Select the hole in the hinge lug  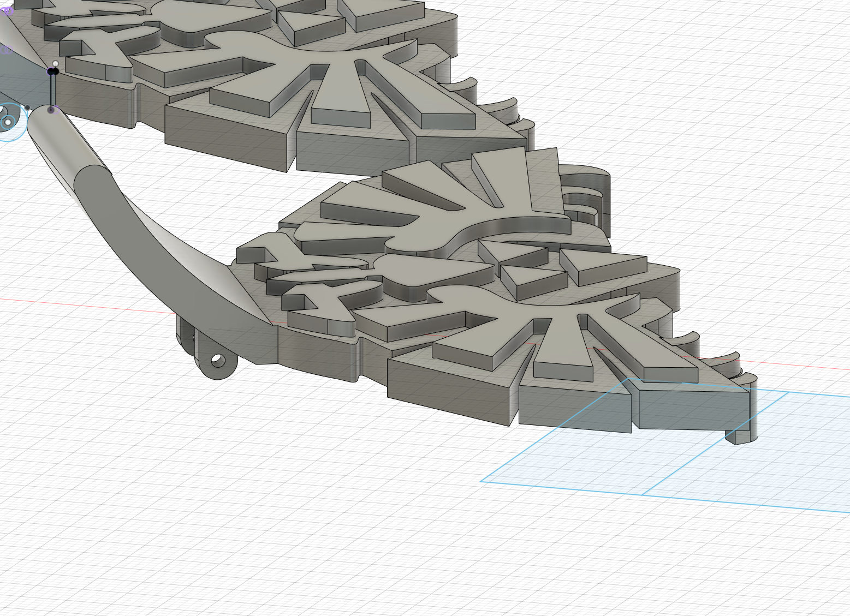point(217,360)
